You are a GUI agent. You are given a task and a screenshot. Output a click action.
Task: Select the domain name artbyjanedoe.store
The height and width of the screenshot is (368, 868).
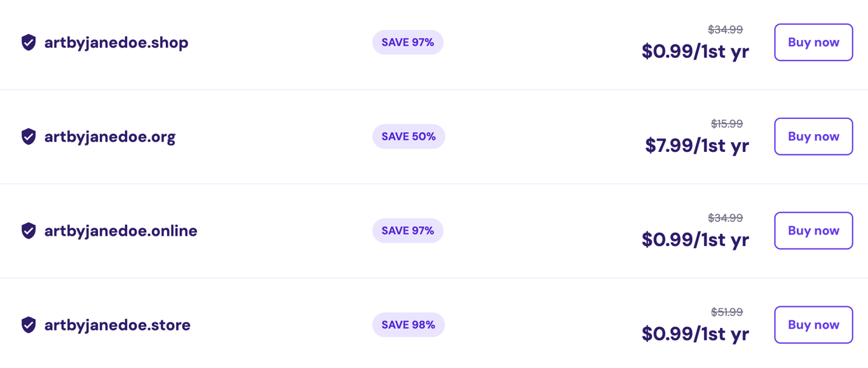117,325
